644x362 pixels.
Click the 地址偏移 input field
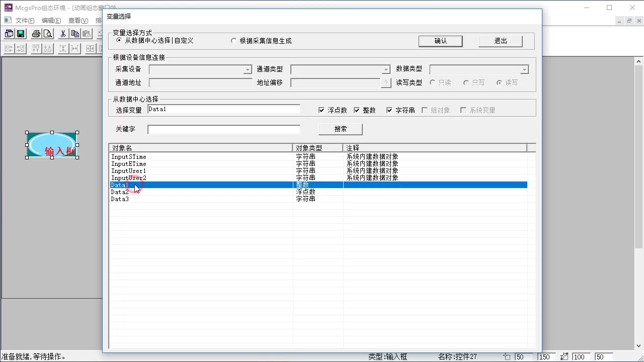click(336, 83)
